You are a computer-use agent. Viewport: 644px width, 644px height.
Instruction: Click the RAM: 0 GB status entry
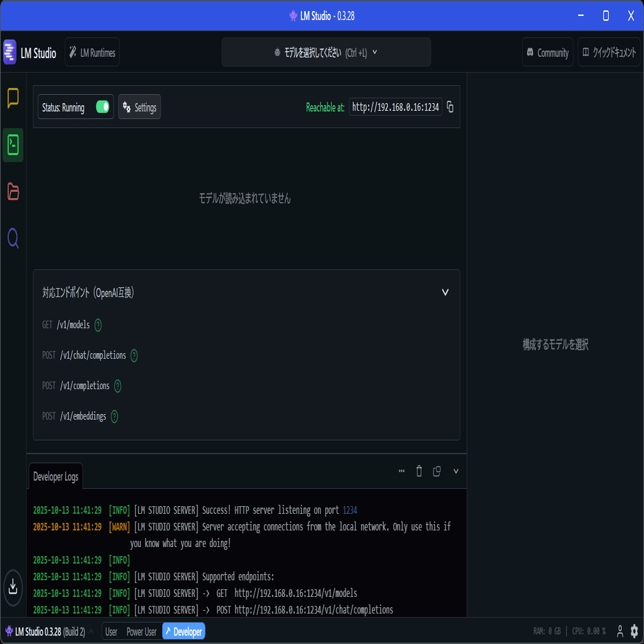[x=547, y=631]
